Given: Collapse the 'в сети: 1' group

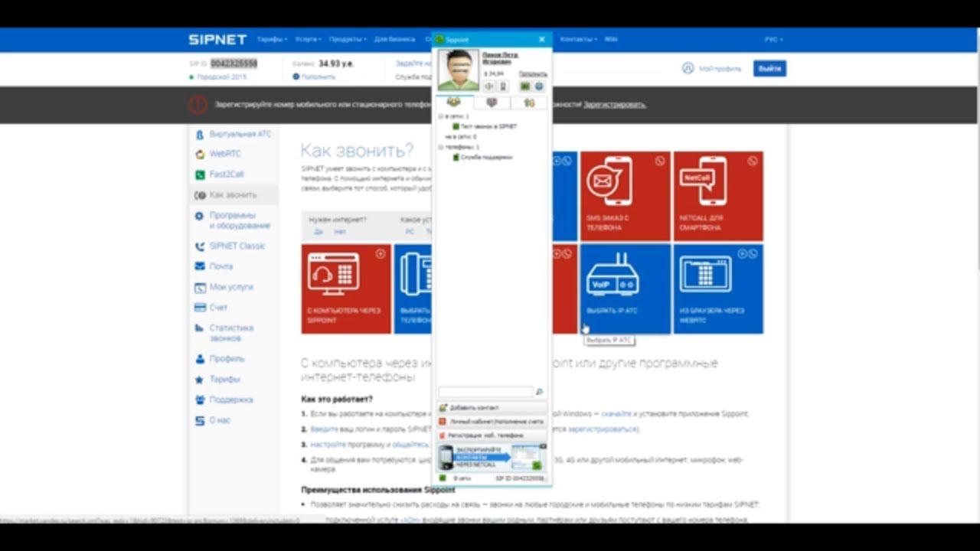Looking at the screenshot, I should [x=440, y=116].
